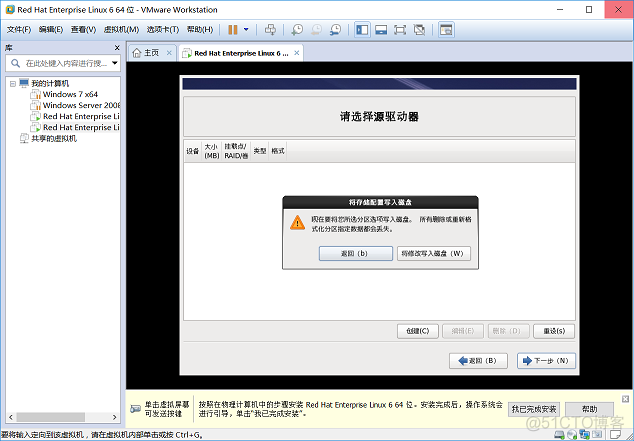Revert the virtual machine to its snapshot

(316, 30)
